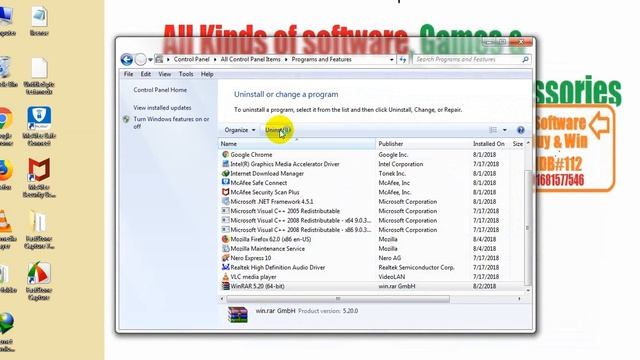The image size is (640, 360).
Task: Open the Chrome desktop shortcut
Action: tap(6, 127)
